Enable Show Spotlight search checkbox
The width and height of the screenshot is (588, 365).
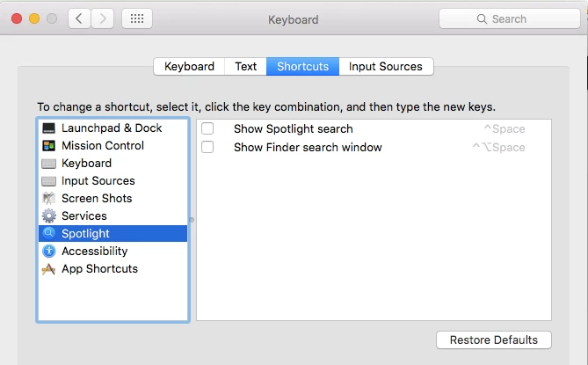(x=207, y=129)
